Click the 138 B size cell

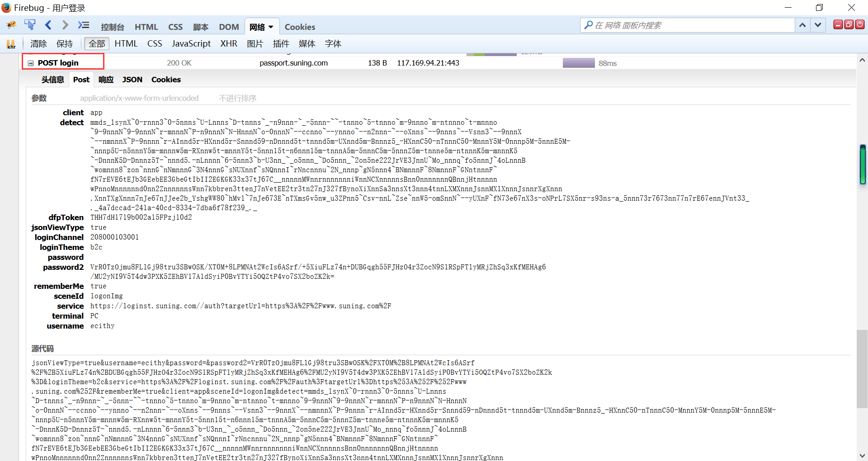tap(377, 63)
